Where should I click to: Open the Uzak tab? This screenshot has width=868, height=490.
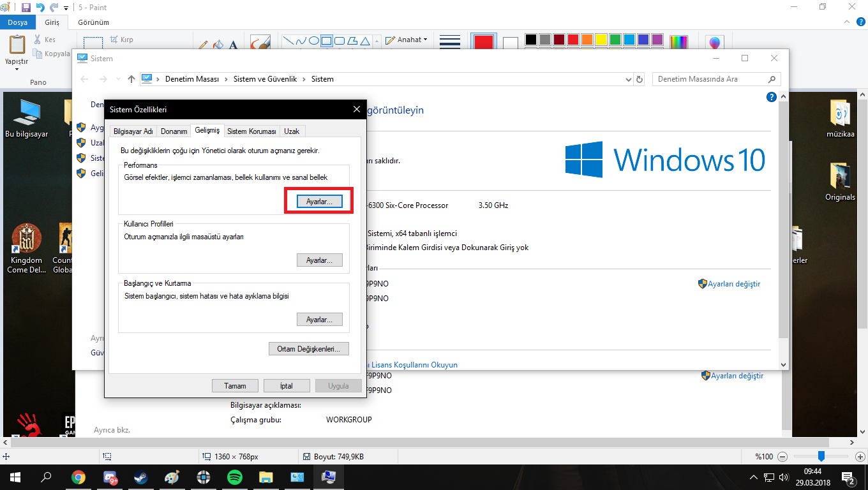pos(292,131)
